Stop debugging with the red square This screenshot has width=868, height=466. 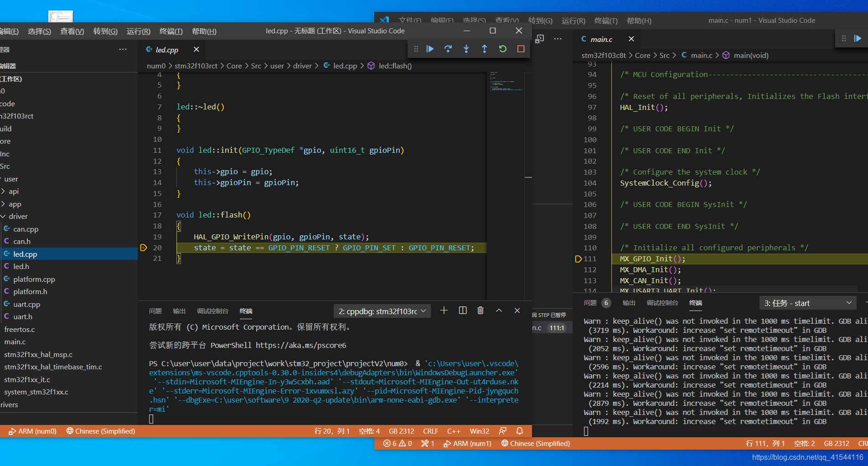pyautogui.click(x=521, y=49)
